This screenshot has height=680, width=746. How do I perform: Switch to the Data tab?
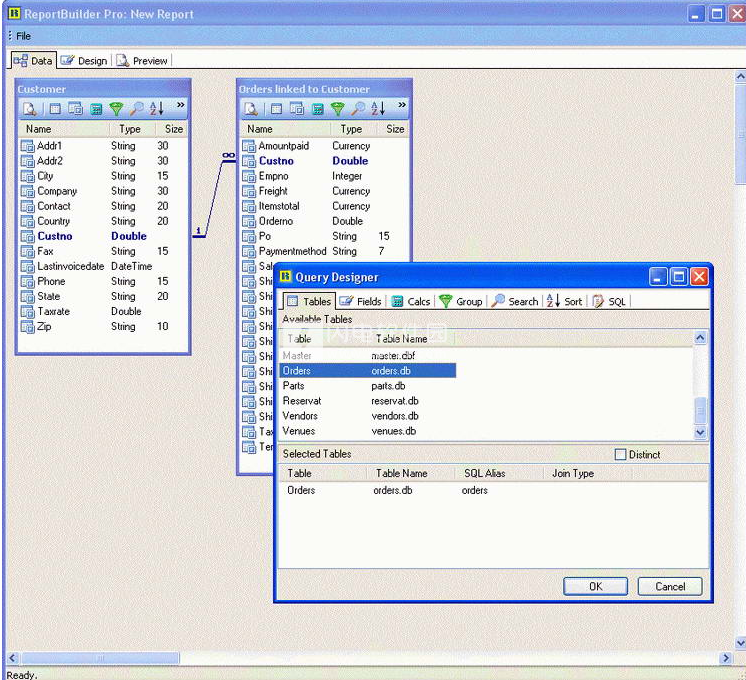click(33, 60)
